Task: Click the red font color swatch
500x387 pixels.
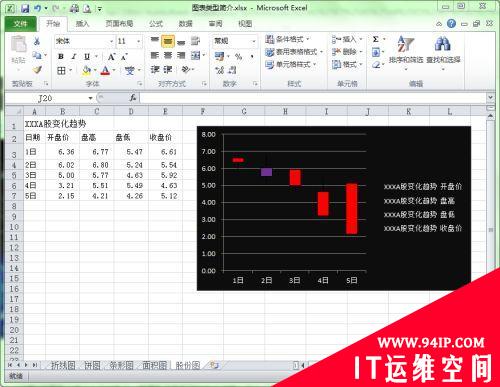Action: (x=105, y=70)
